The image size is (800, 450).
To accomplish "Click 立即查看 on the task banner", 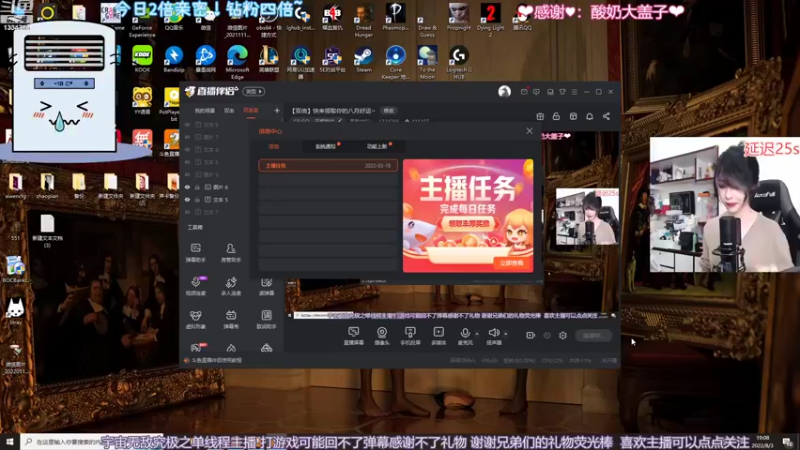I will [512, 263].
